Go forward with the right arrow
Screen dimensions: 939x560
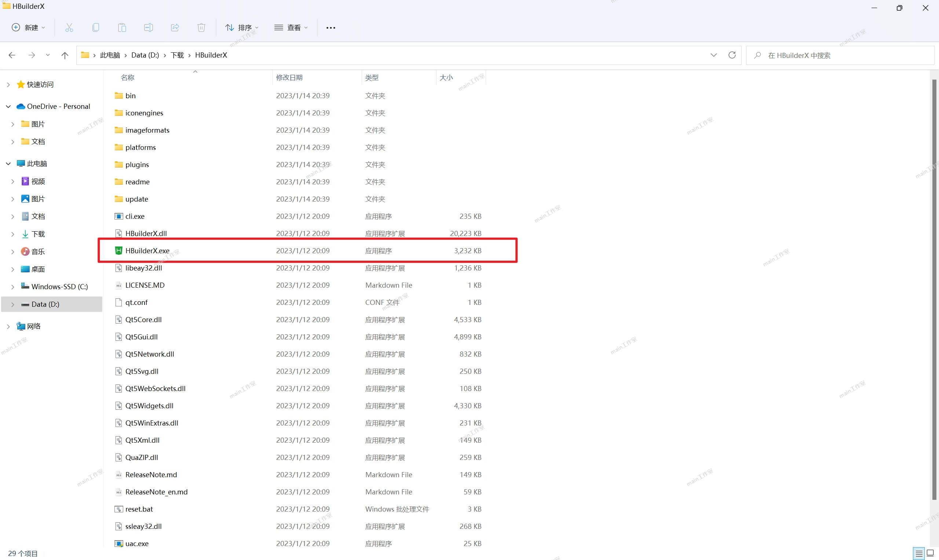coord(32,55)
